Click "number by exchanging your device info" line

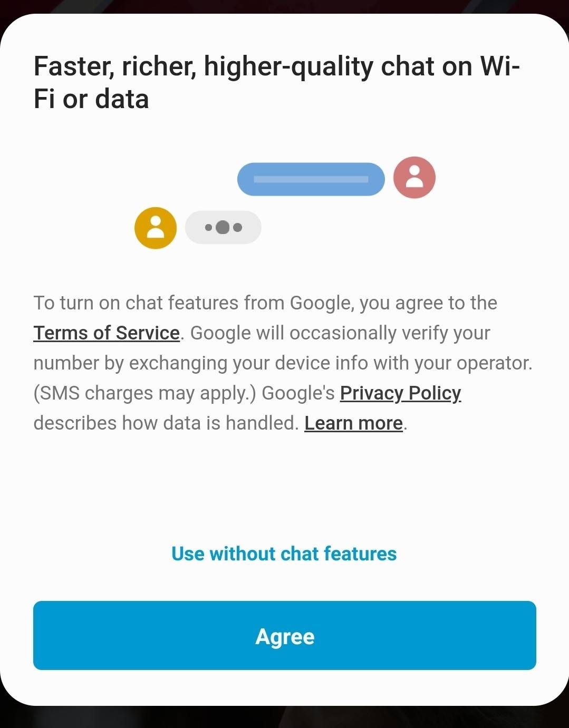point(282,363)
